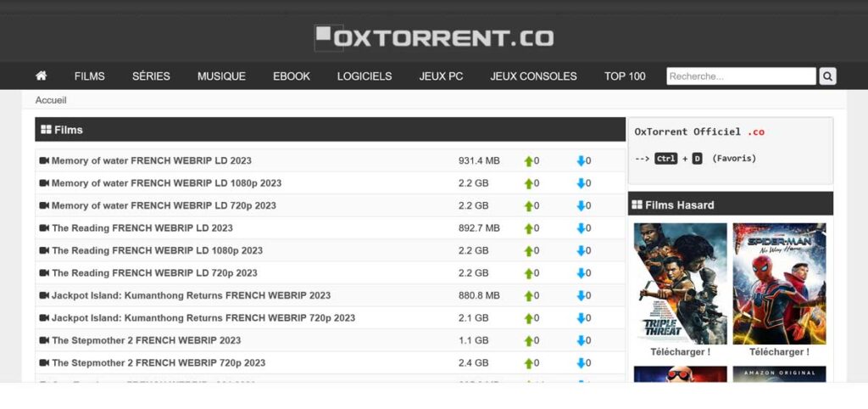868x409 pixels.
Task: Open the LOGICIELS section
Action: [x=364, y=76]
